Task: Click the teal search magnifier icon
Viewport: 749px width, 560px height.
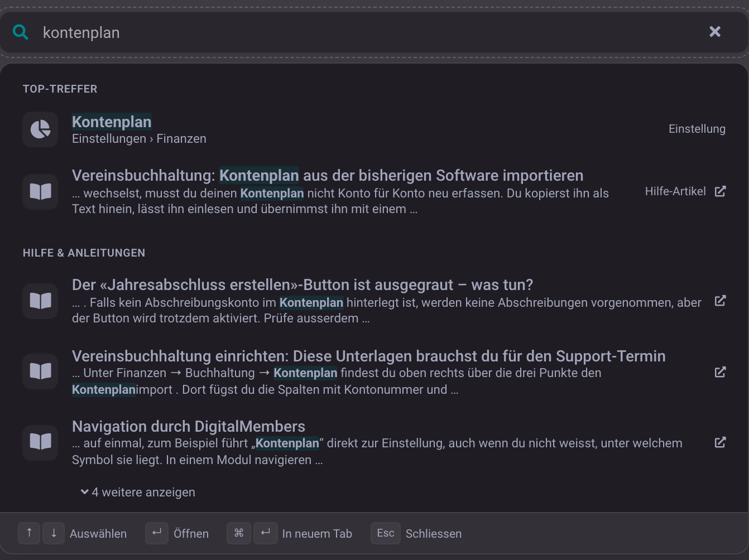Action: 21,32
